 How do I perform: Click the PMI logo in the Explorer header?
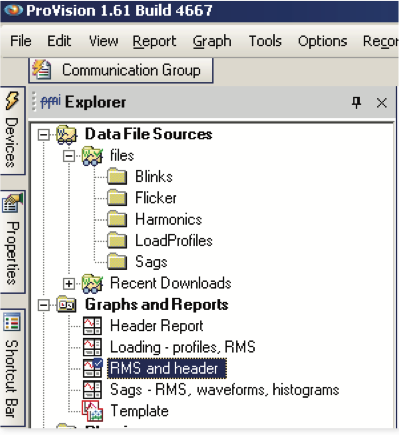50,102
